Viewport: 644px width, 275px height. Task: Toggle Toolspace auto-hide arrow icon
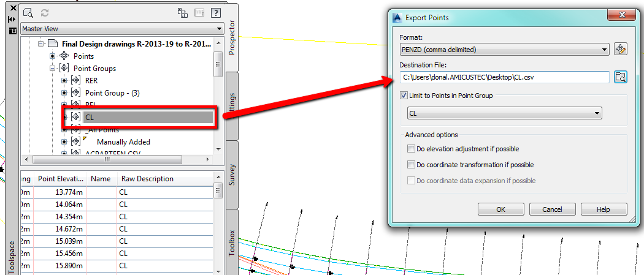tap(12, 19)
